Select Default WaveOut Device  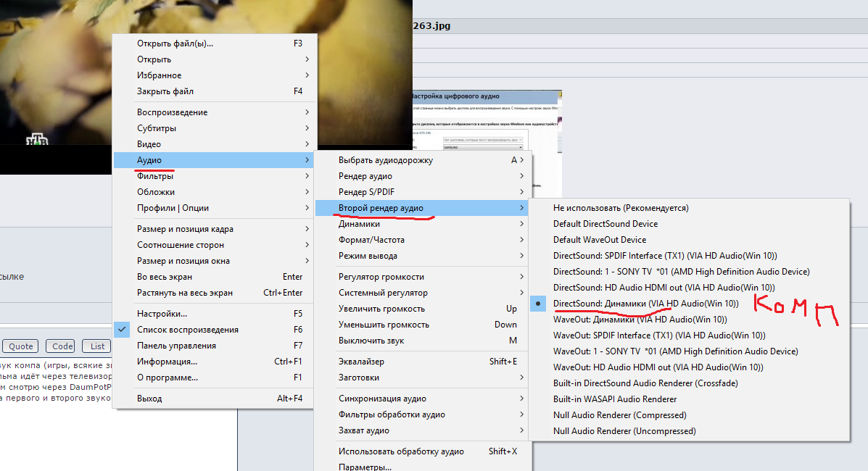[x=689, y=240]
